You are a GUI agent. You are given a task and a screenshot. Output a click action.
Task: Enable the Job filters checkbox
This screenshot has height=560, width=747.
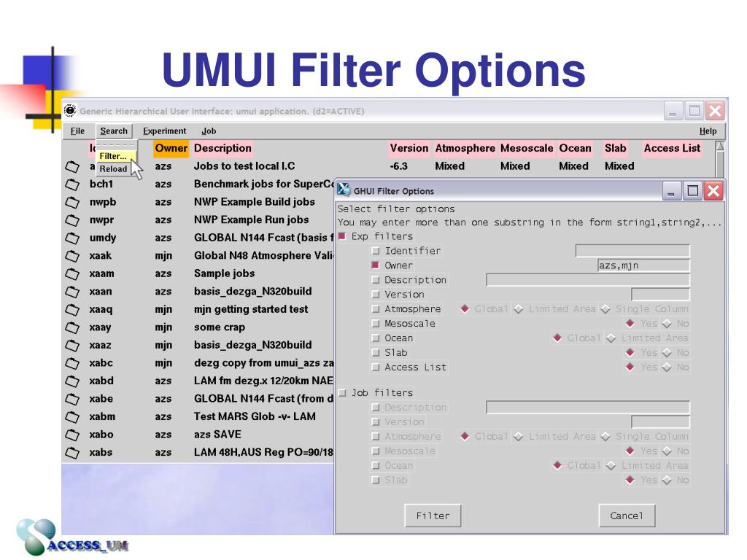coord(341,393)
